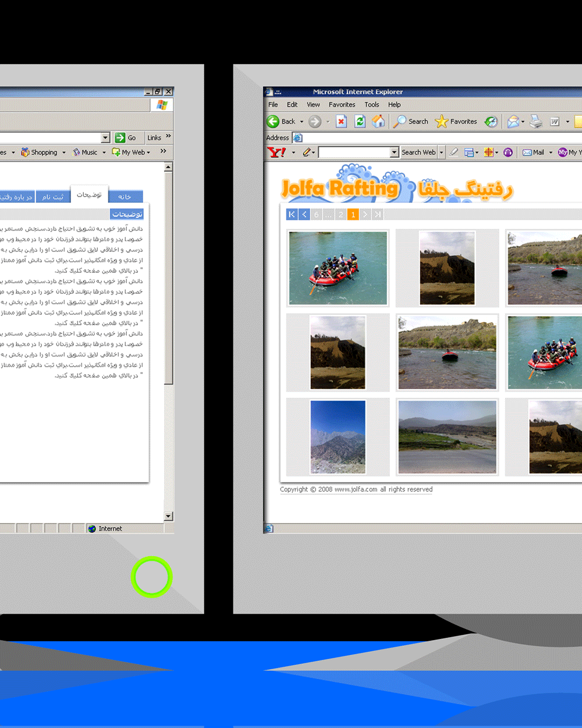Expand the Search Web options arrow

(x=441, y=153)
